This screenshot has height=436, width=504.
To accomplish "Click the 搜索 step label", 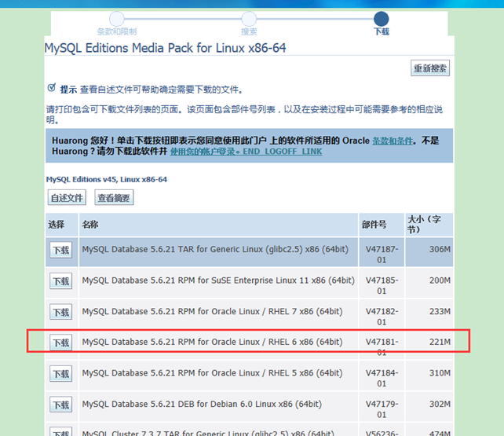I will click(249, 31).
